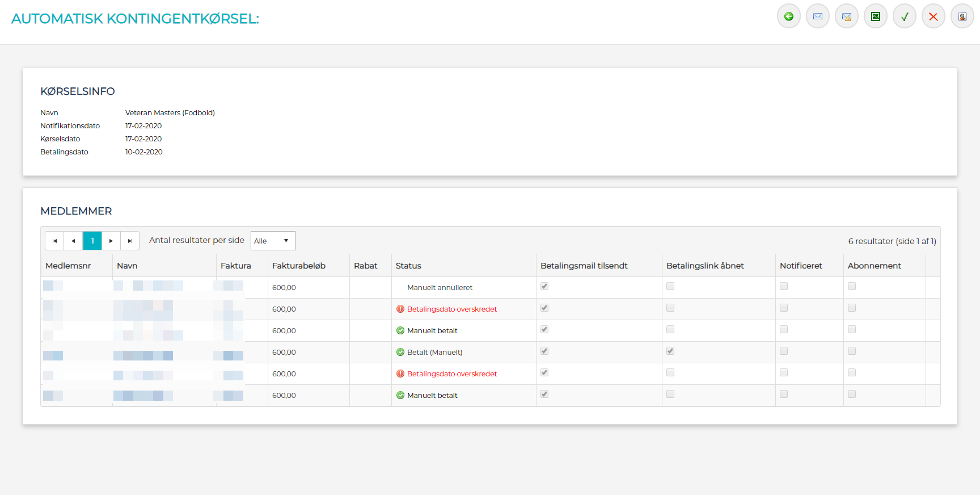Image resolution: width=980 pixels, height=495 pixels.
Task: Toggle Betalingsmail tilsendt checkbox for Manuelt annulleret row
Action: pos(544,287)
